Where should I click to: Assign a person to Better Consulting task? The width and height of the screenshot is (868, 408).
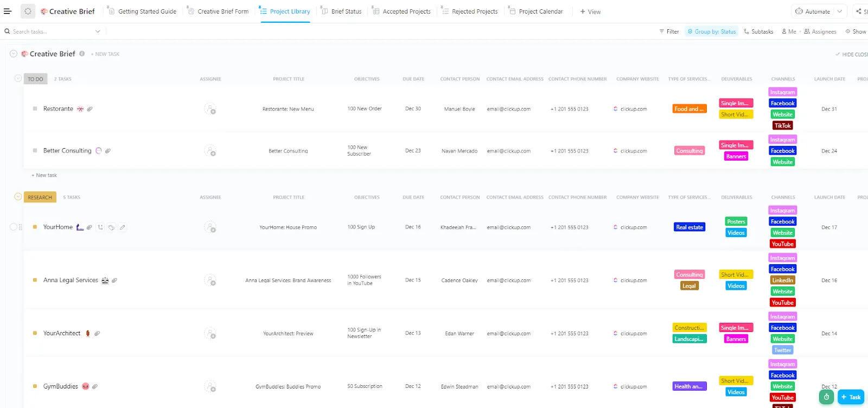[210, 151]
